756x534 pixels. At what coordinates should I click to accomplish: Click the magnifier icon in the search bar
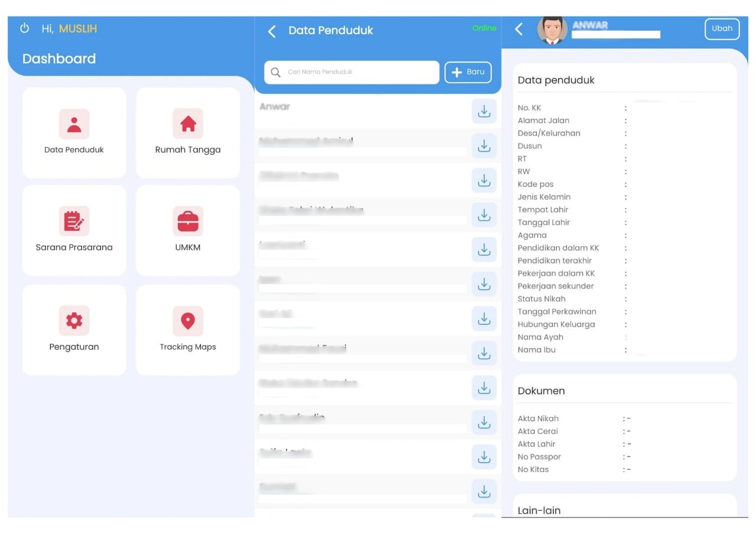tap(275, 72)
